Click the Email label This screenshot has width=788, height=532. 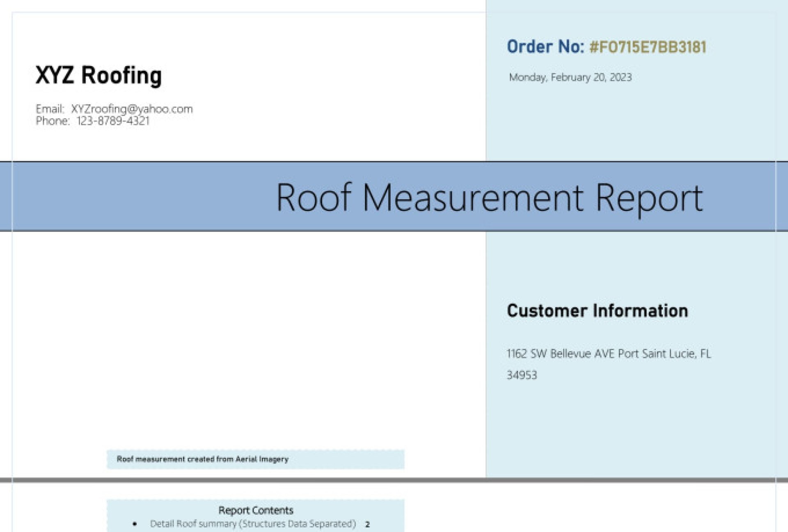coord(50,109)
